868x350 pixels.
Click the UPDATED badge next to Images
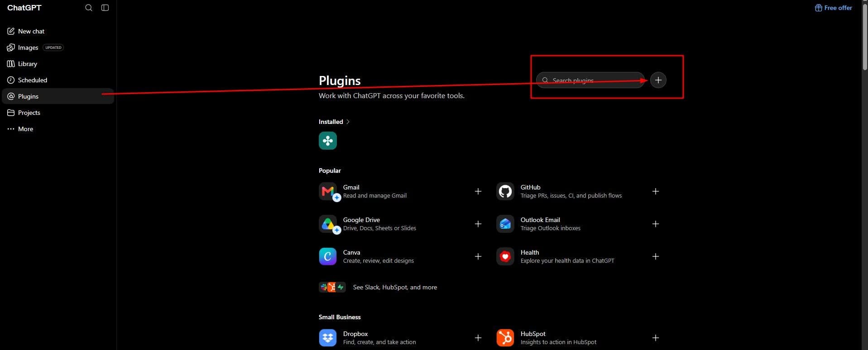(x=53, y=47)
